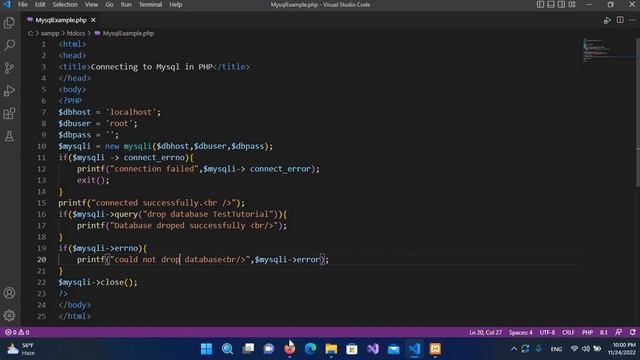Open the Run menu
Screen dimensions: 640x360
(126, 4)
